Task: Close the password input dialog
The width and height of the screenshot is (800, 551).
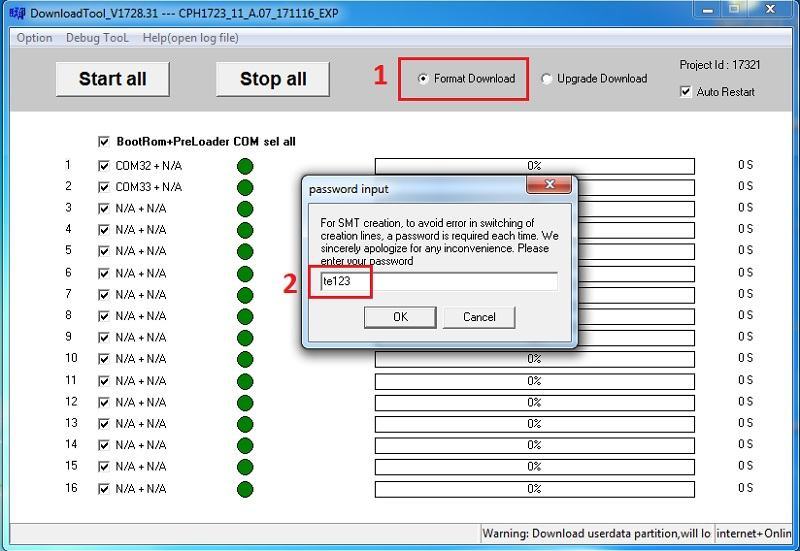Action: click(x=550, y=187)
